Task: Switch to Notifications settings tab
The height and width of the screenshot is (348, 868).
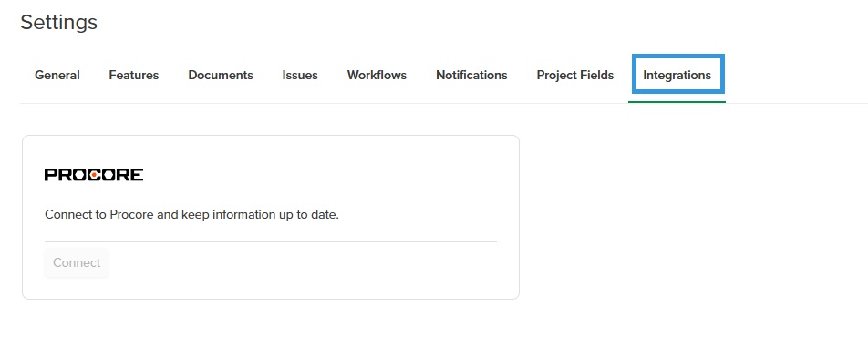Action: 471,76
